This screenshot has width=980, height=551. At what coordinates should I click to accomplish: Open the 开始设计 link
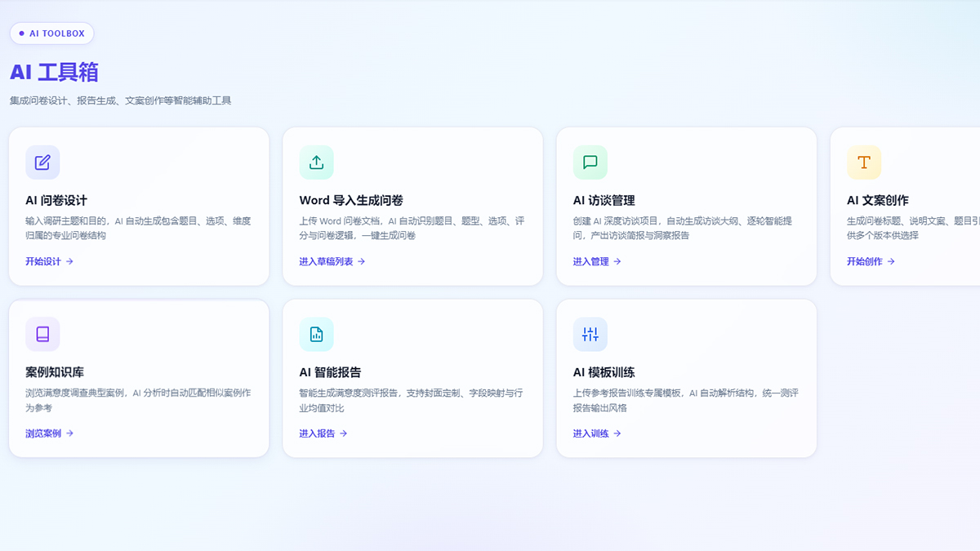pyautogui.click(x=50, y=262)
